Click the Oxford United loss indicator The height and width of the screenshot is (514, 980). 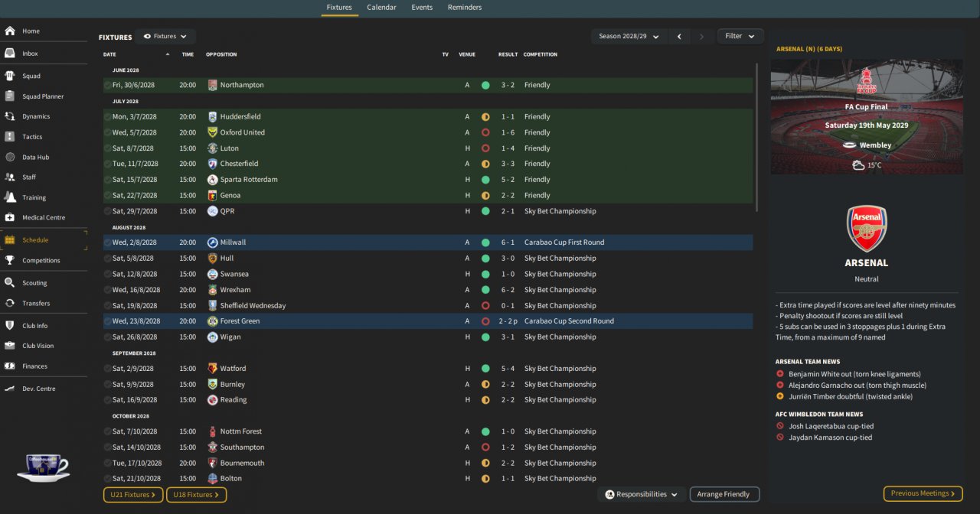click(485, 132)
